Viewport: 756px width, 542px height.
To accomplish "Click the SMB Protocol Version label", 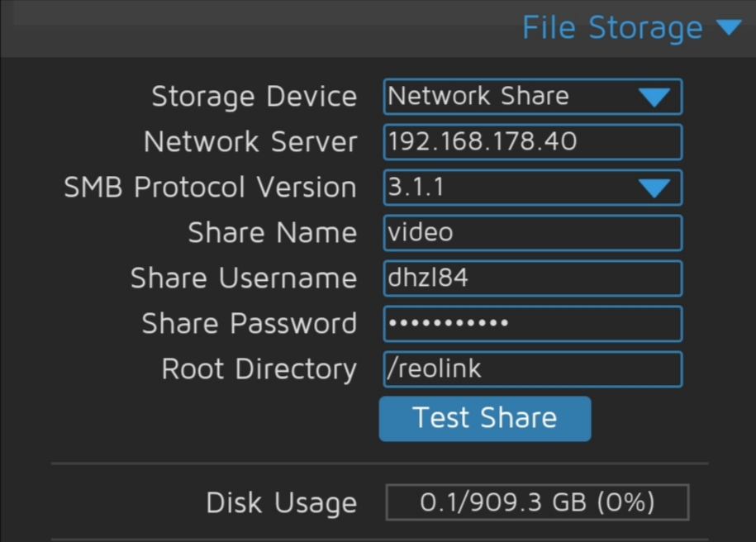I will (x=210, y=188).
